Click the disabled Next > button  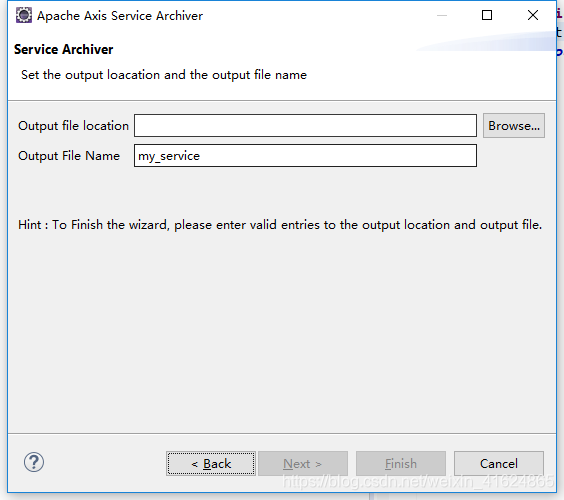pos(303,464)
